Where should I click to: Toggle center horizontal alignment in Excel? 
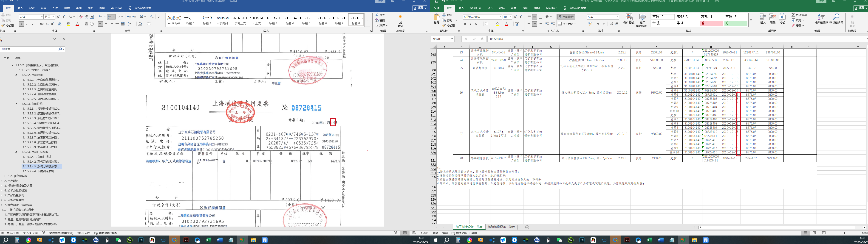[534, 24]
